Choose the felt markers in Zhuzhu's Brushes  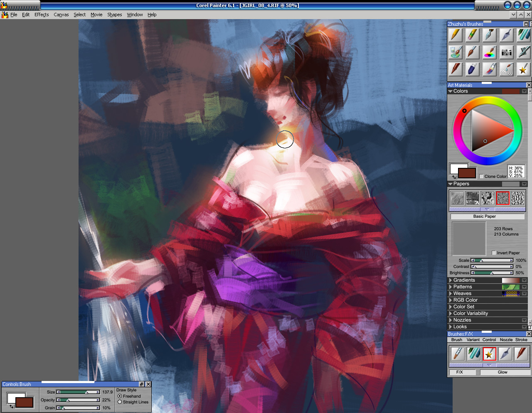coord(523,35)
